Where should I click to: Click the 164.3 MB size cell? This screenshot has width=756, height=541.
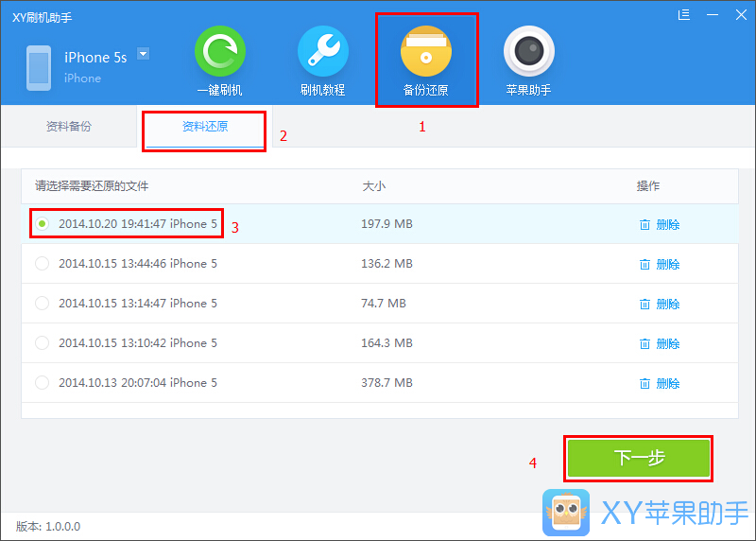click(x=387, y=342)
